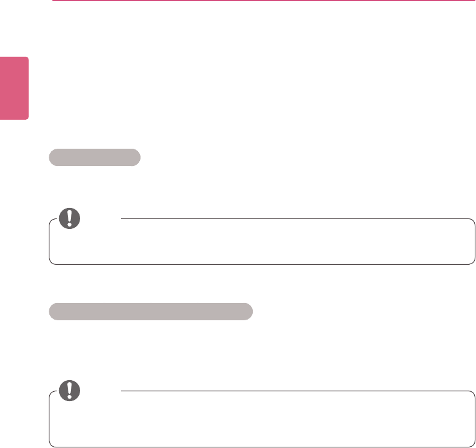This screenshot has width=476, height=448.
Task: Click bottom-right corner of lower note box
Action: click(x=473, y=444)
